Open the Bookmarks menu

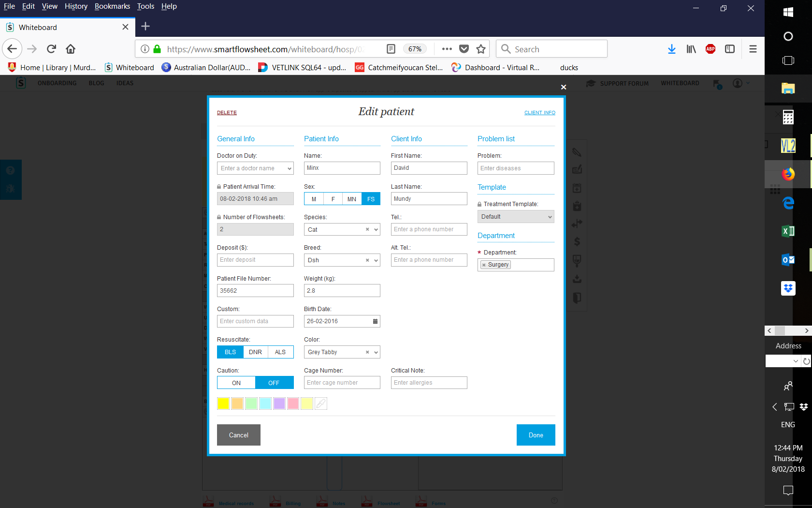tap(112, 6)
